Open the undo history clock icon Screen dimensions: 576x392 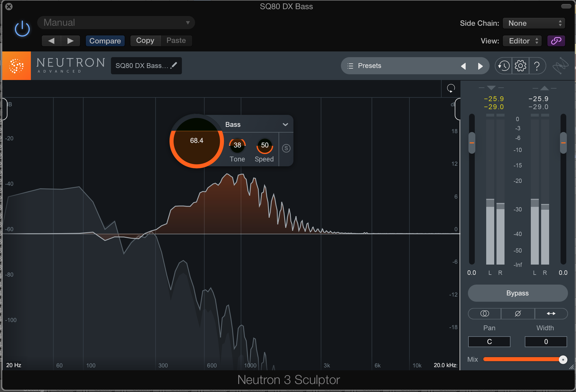[504, 66]
